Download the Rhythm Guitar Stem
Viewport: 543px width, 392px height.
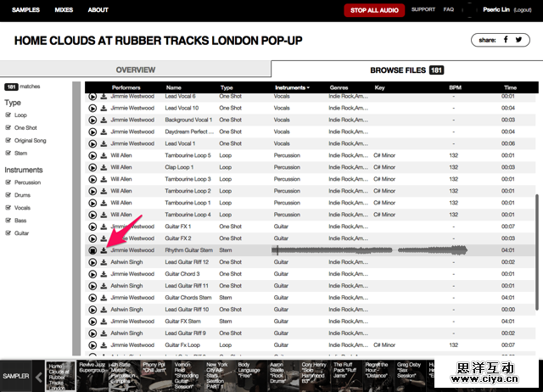pyautogui.click(x=104, y=250)
